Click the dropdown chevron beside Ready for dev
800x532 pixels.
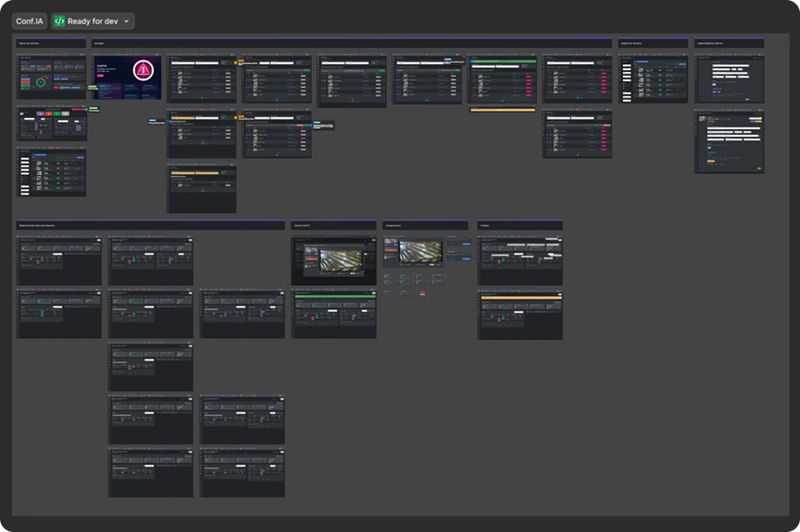tap(126, 21)
